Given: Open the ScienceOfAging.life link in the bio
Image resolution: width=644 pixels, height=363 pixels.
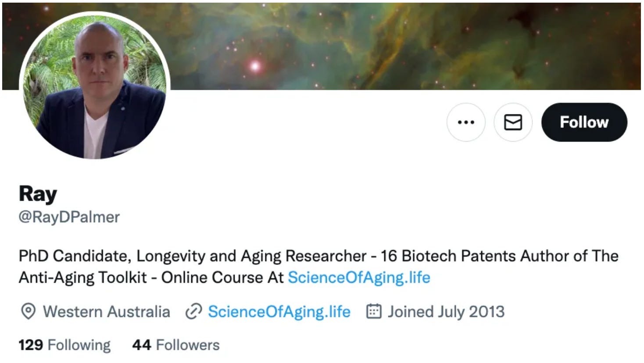Looking at the screenshot, I should pos(359,278).
